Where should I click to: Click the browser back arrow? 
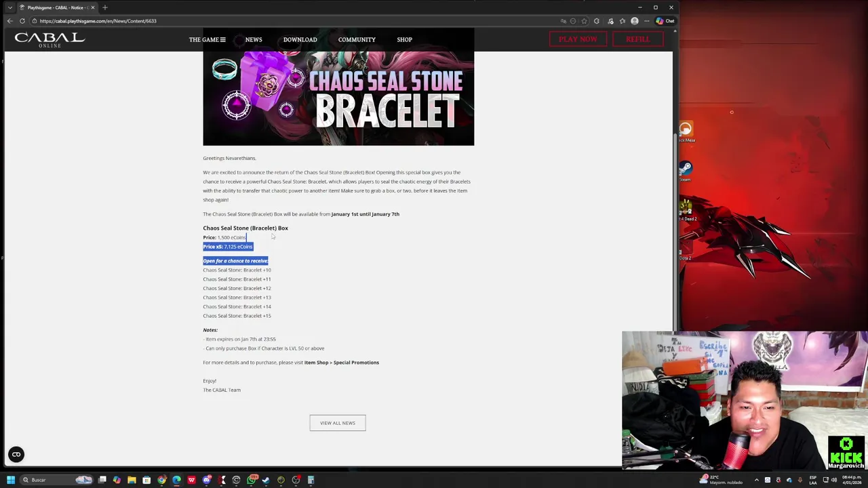[x=9, y=21]
